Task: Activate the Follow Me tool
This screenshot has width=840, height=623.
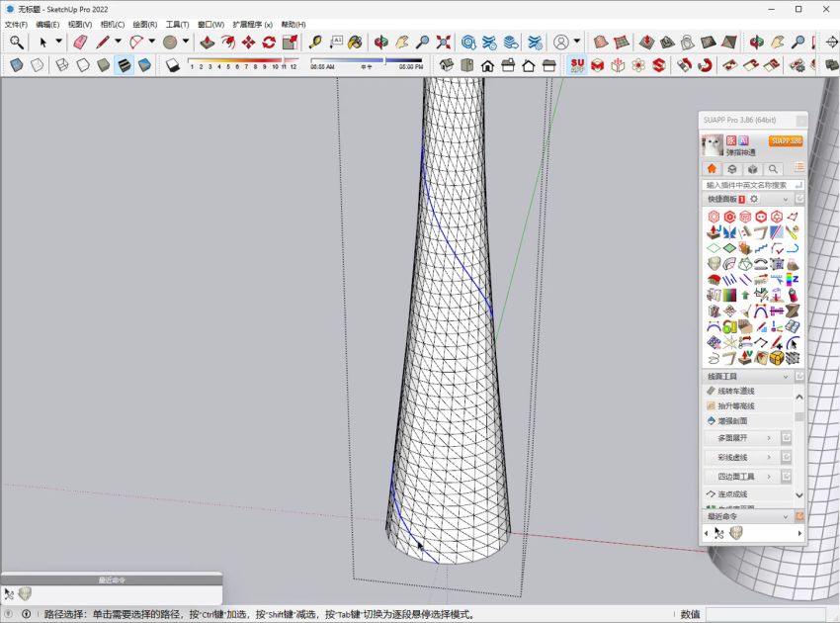Action: pos(228,42)
